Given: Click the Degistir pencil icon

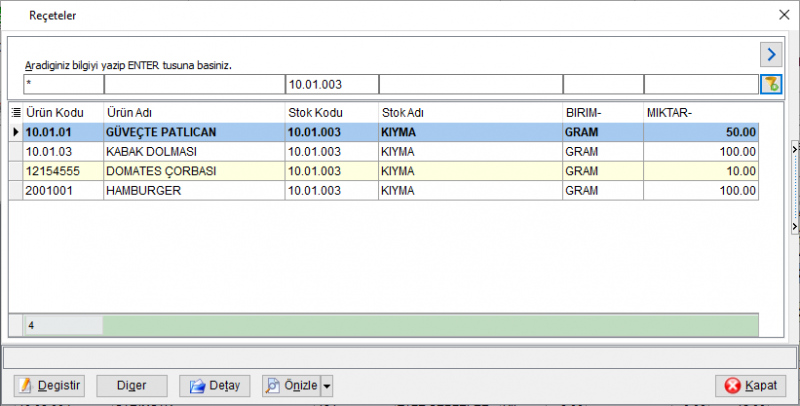Looking at the screenshot, I should pyautogui.click(x=25, y=386).
